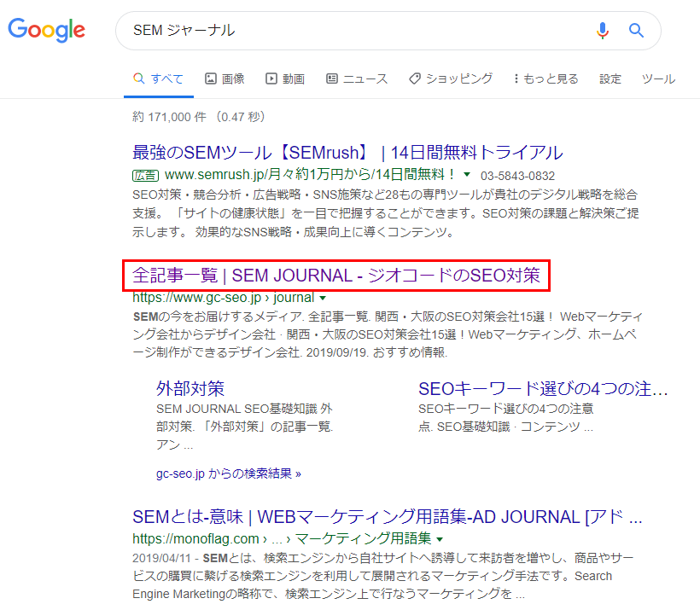Open 全記事一覧 | SEM JOURNAL result
Image resolution: width=700 pixels, height=610 pixels.
tap(336, 276)
